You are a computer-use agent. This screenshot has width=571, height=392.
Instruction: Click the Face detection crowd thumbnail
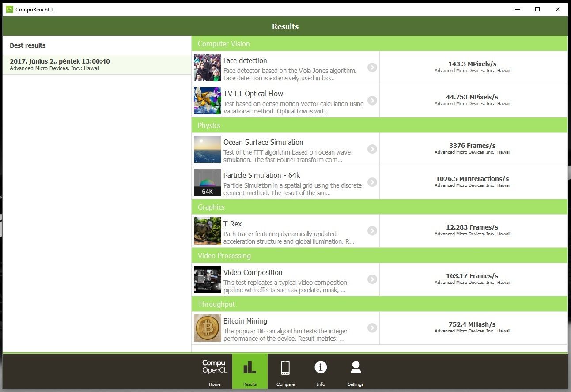[x=208, y=68]
